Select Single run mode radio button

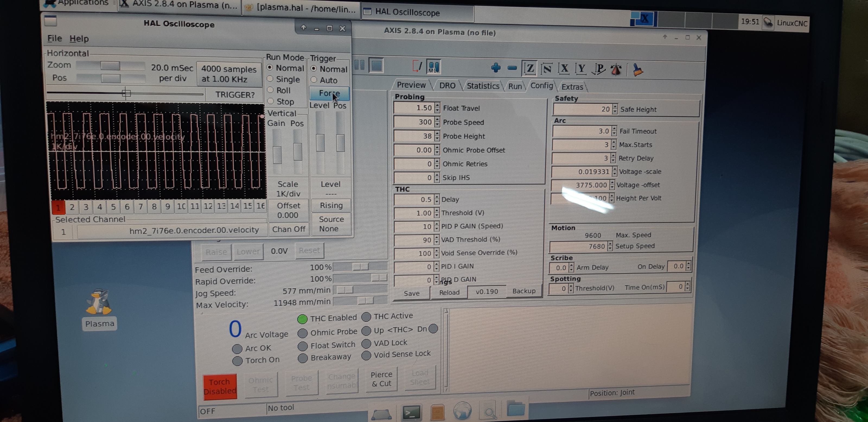(270, 78)
